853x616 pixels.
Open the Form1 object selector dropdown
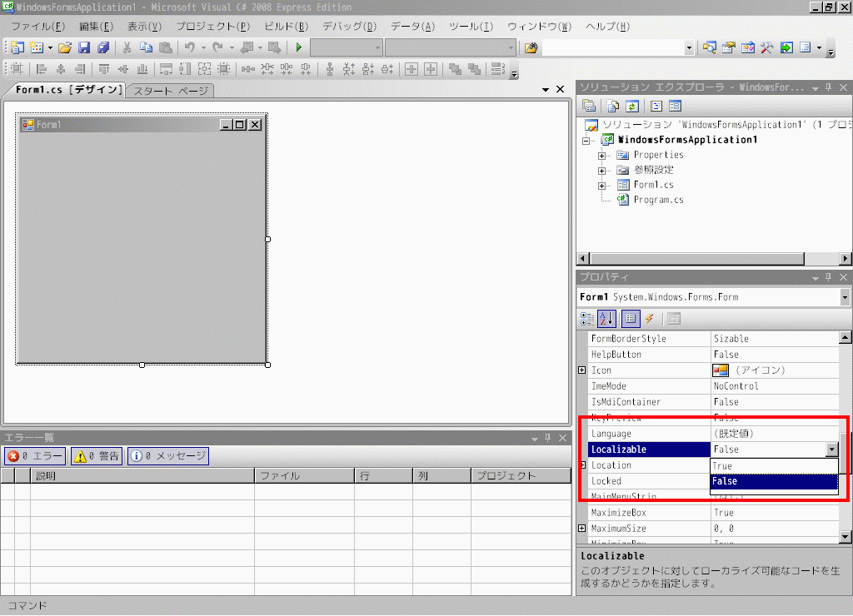pos(845,297)
